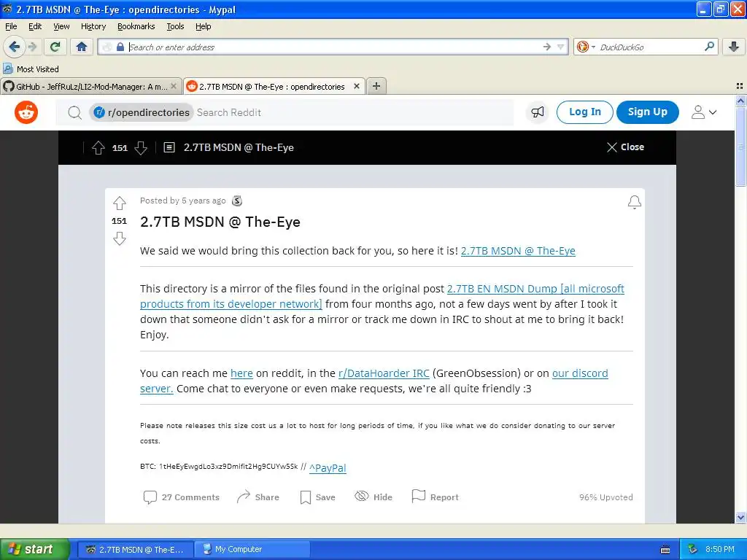Open the browser Home page
747x560 pixels.
pos(82,47)
